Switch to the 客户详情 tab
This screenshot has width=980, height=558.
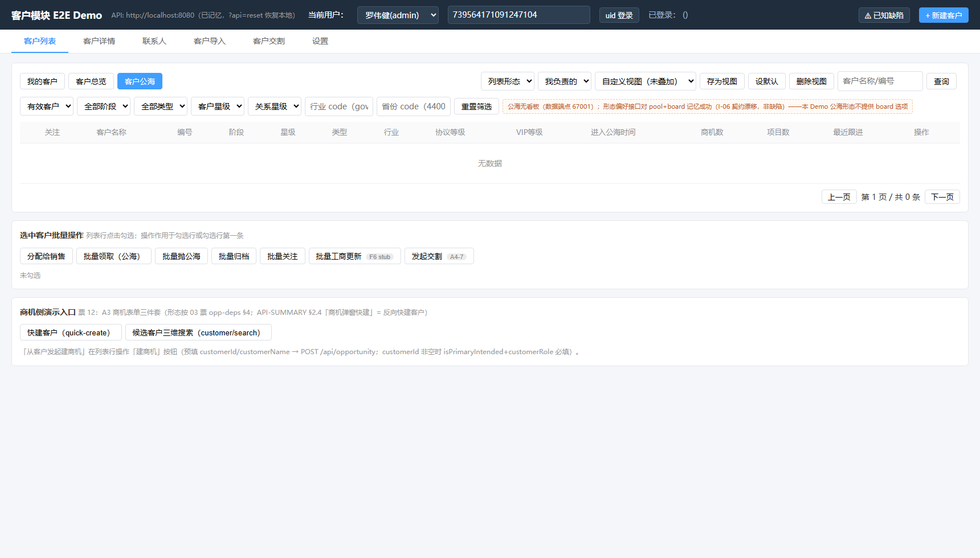click(99, 41)
